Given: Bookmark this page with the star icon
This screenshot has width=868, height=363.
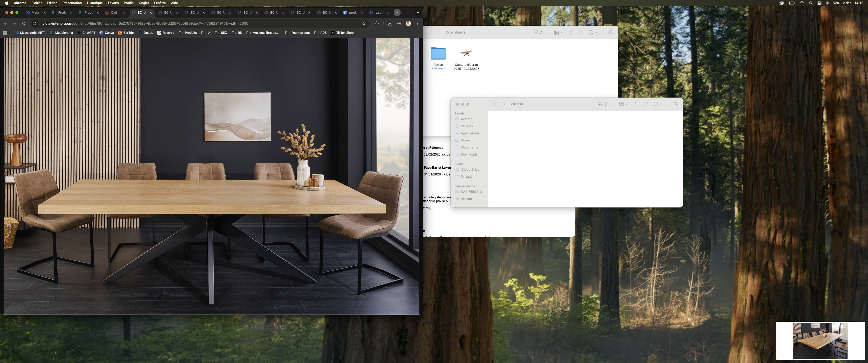Looking at the screenshot, I should click(x=364, y=24).
